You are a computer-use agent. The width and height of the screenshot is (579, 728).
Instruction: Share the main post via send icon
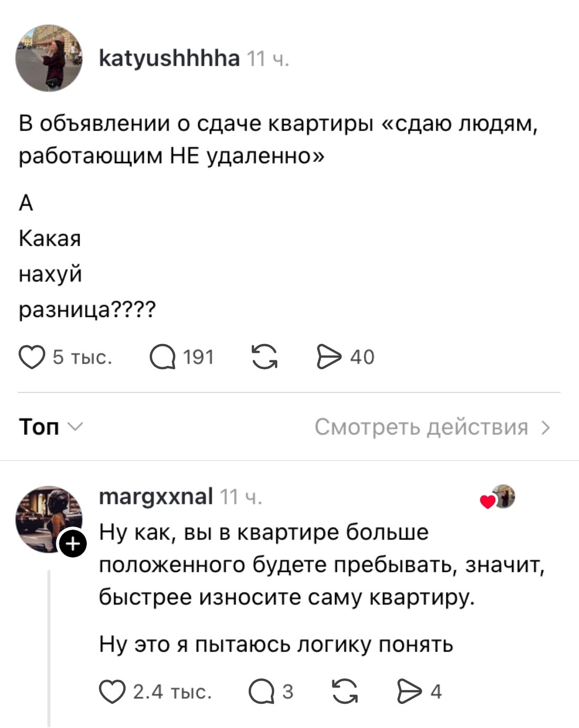point(329,357)
